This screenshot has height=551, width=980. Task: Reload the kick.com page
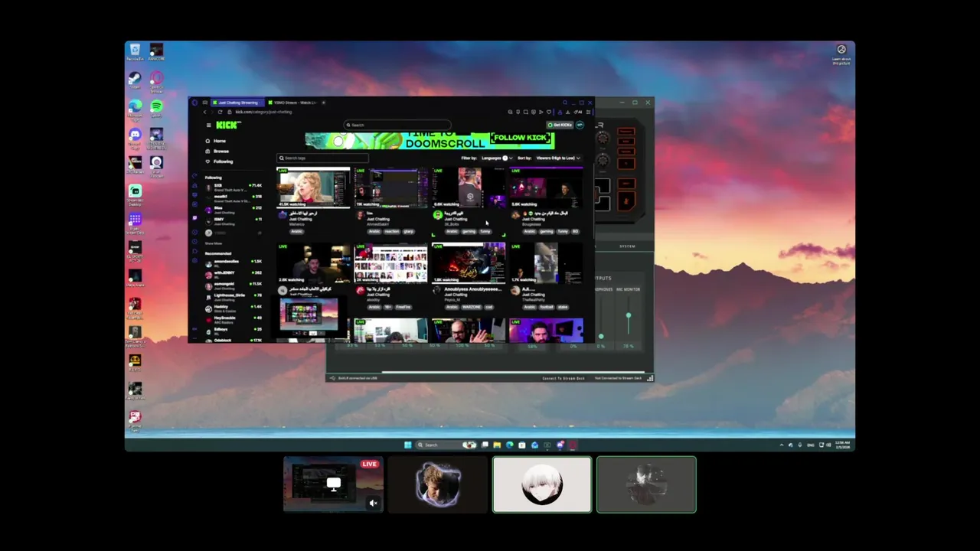220,112
